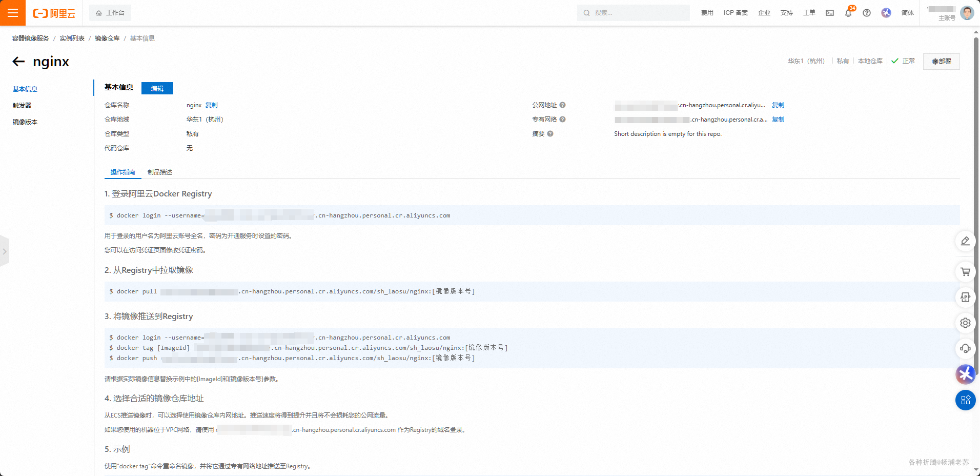Open the help question mark icon
The height and width of the screenshot is (476, 980).
[x=867, y=13]
